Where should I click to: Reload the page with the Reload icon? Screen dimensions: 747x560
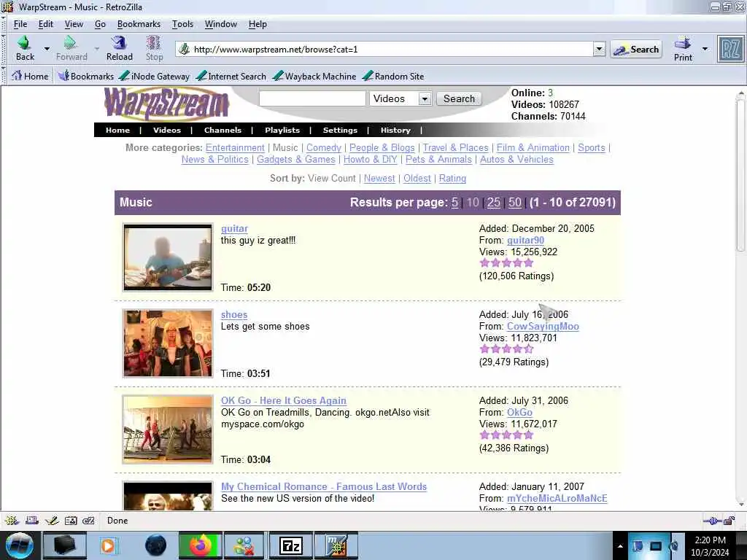point(119,43)
